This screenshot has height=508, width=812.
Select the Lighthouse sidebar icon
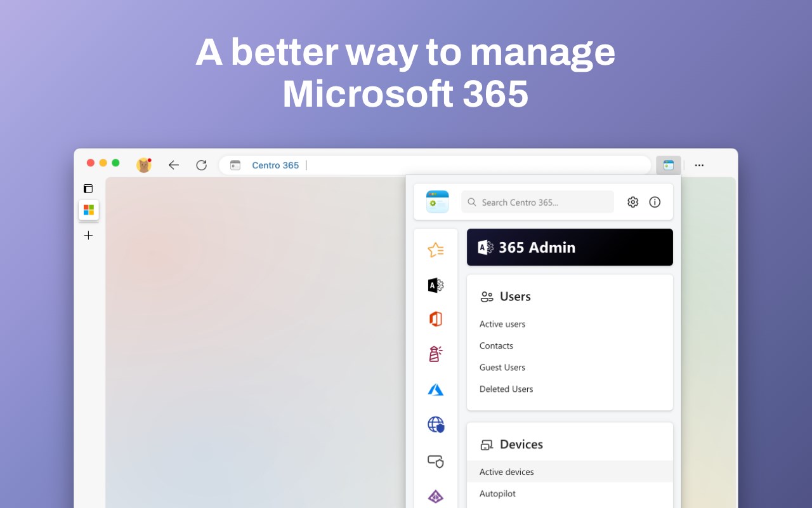point(436,354)
